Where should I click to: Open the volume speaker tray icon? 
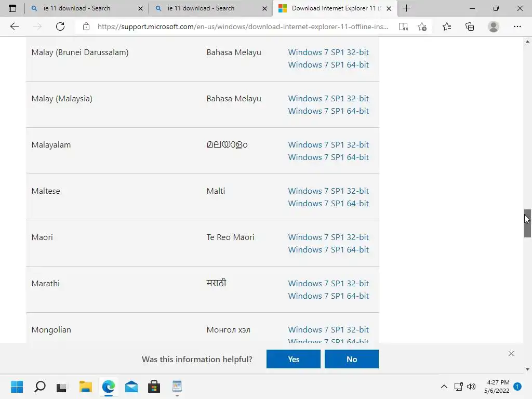(x=471, y=387)
